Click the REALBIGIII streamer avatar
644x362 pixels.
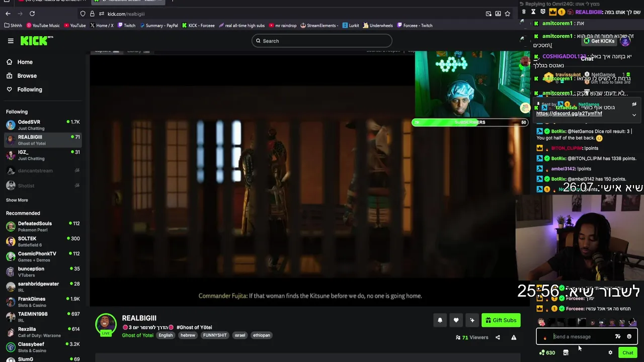tap(106, 324)
